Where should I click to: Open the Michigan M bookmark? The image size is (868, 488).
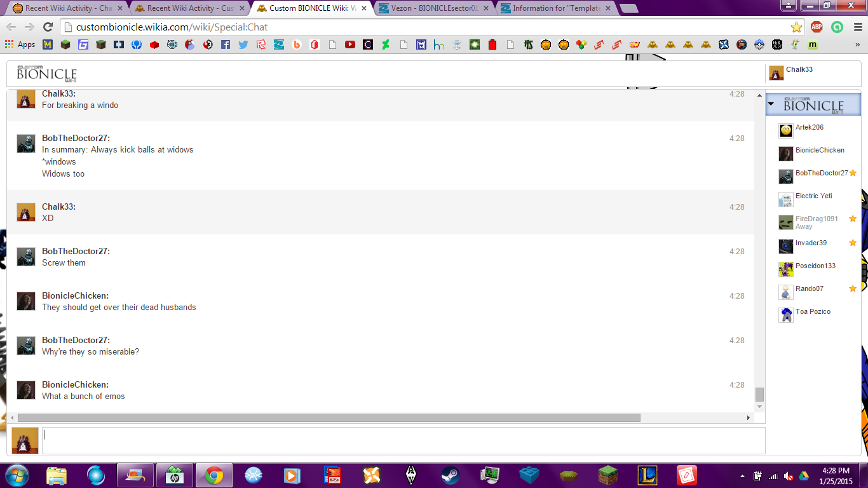(47, 44)
